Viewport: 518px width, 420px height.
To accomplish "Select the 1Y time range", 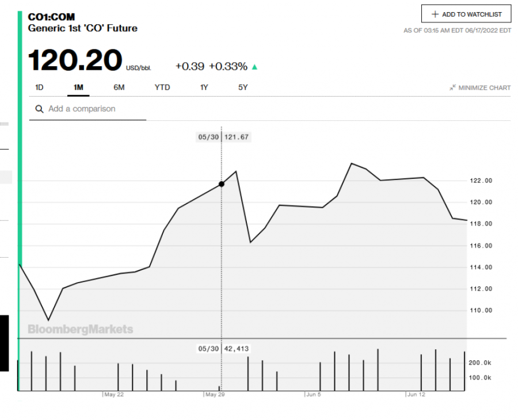I will tap(204, 87).
